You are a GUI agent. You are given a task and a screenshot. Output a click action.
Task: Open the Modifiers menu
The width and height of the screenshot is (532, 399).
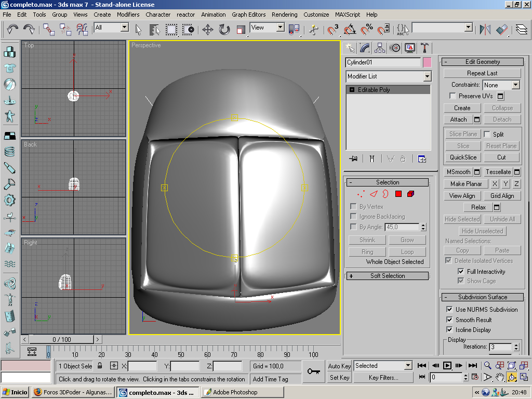click(128, 15)
